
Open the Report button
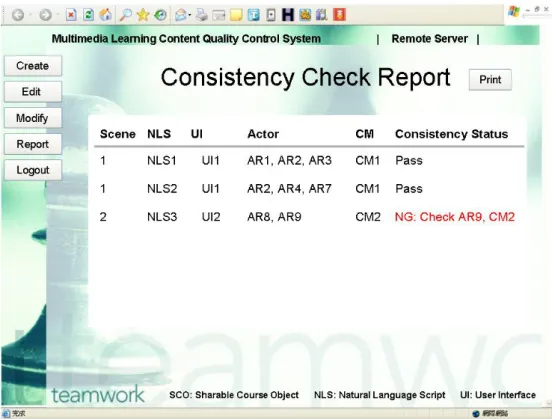[x=33, y=144]
